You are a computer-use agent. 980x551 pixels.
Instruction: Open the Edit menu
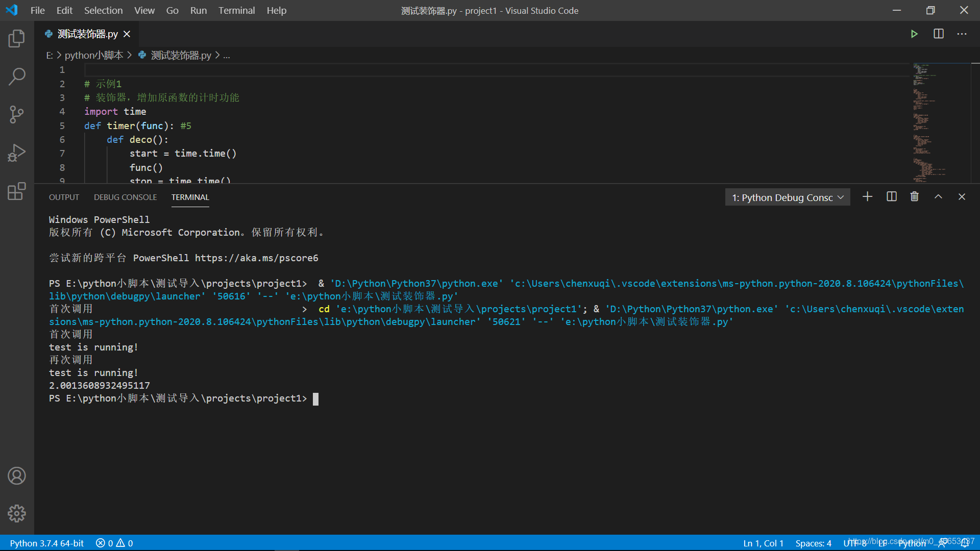click(x=64, y=10)
